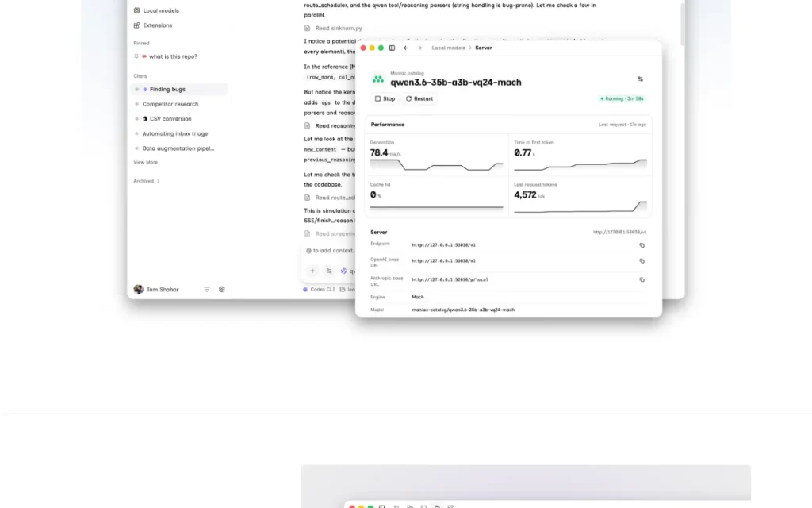812x508 pixels.
Task: Select the chat window scrollbar
Action: click(683, 23)
